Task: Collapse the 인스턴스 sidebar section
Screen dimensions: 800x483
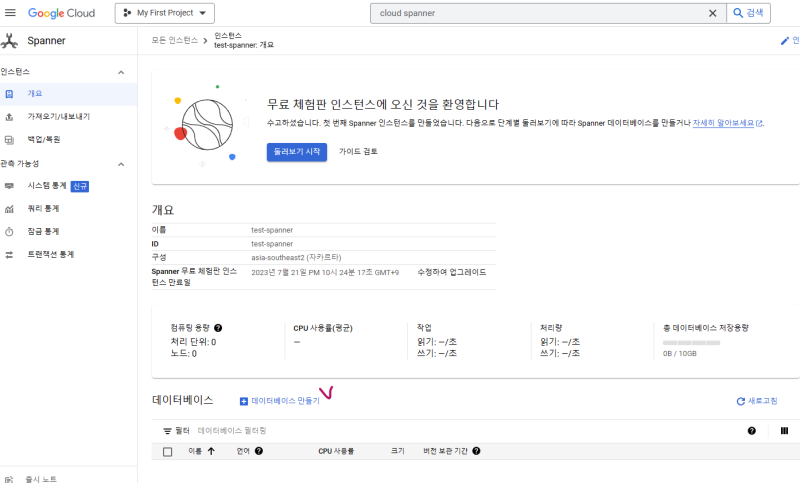Action: tap(121, 72)
